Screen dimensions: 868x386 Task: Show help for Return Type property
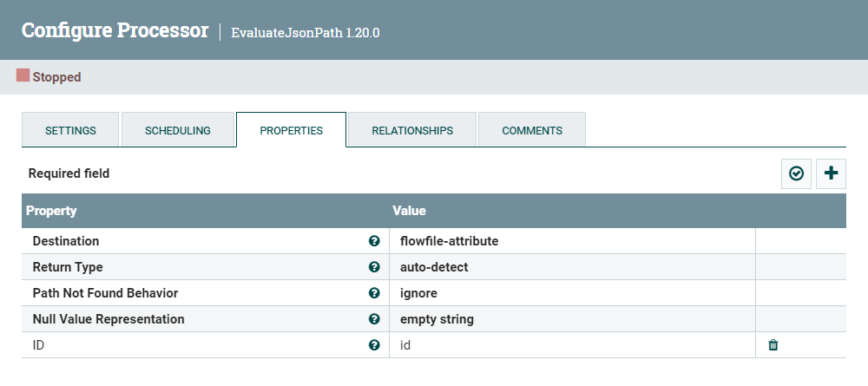[x=374, y=267]
